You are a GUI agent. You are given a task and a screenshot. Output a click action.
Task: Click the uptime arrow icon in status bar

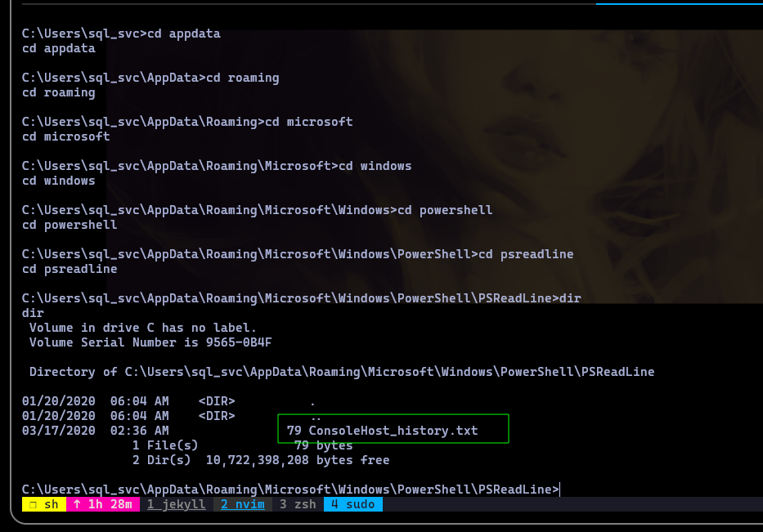click(x=77, y=504)
